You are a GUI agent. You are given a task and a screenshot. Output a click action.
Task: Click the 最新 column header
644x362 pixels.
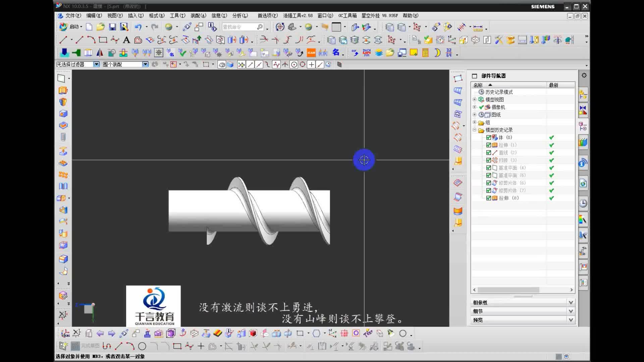click(x=560, y=85)
